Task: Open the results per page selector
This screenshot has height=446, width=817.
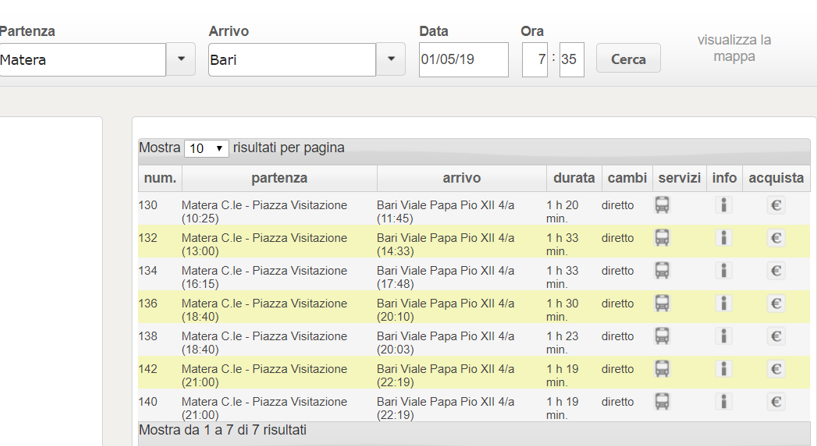Action: (206, 148)
